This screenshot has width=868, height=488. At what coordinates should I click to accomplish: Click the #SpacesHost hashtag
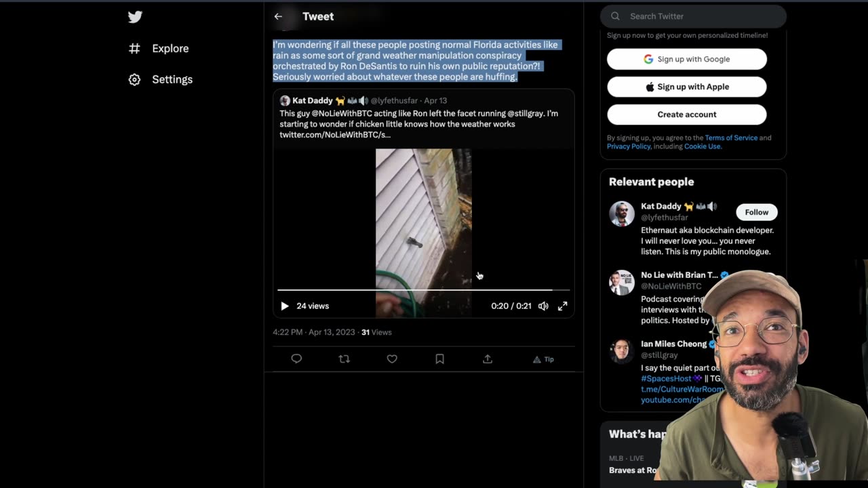pyautogui.click(x=666, y=378)
